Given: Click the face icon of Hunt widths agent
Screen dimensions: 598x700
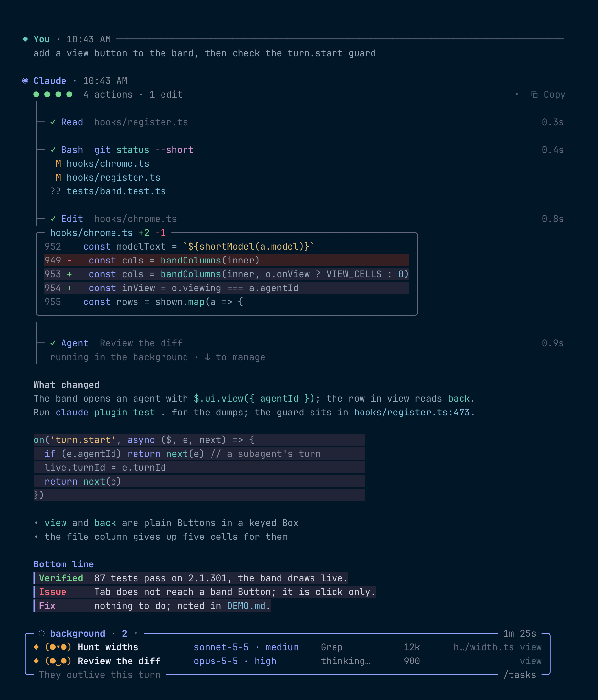Looking at the screenshot, I should tap(58, 647).
